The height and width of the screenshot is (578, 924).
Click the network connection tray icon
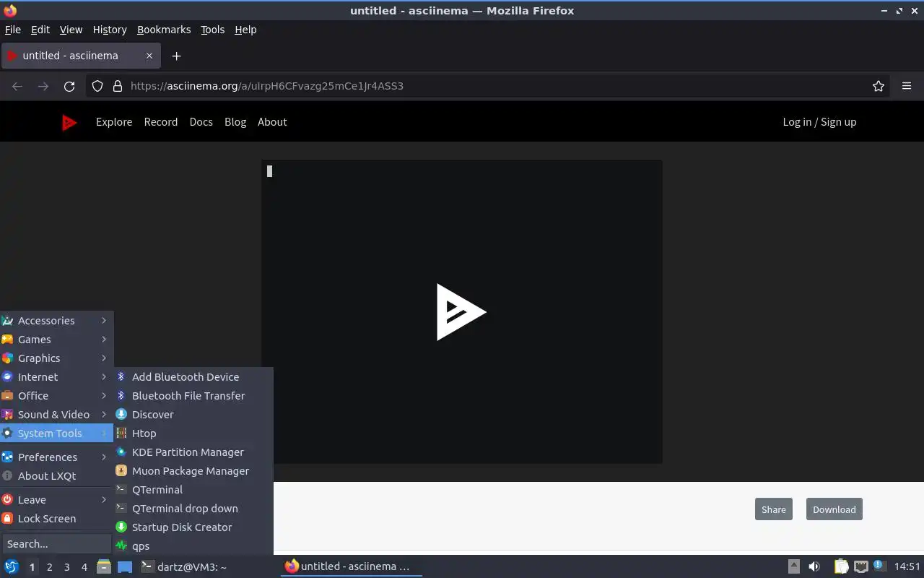(860, 566)
